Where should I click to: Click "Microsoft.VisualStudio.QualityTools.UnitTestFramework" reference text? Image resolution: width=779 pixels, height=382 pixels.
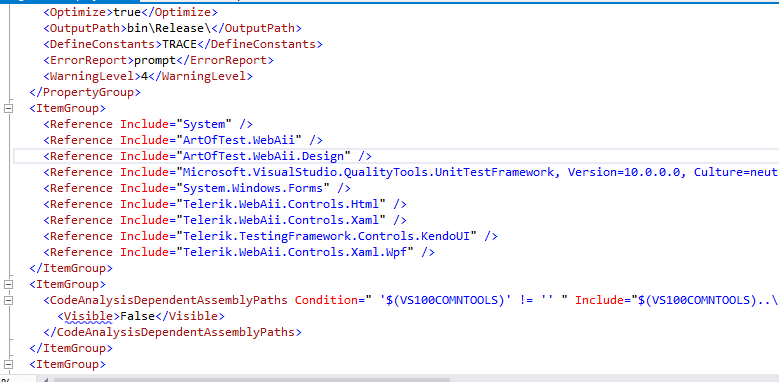pos(369,172)
